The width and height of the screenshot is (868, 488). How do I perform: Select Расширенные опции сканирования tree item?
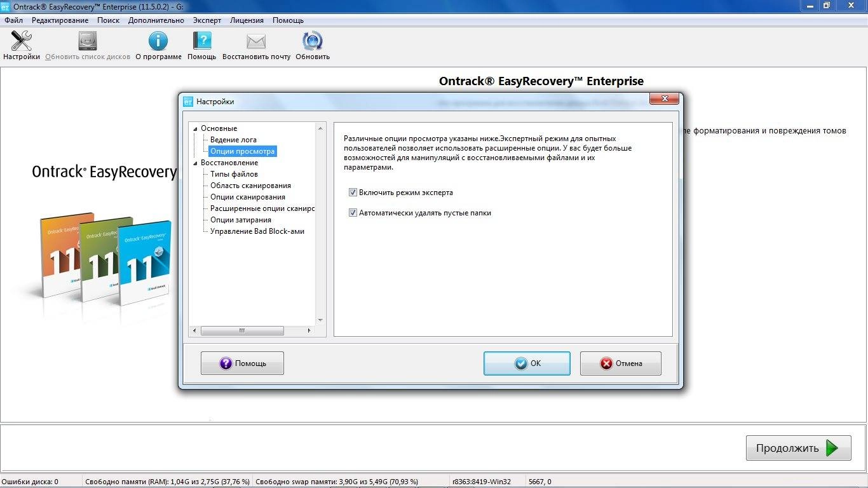coord(262,208)
